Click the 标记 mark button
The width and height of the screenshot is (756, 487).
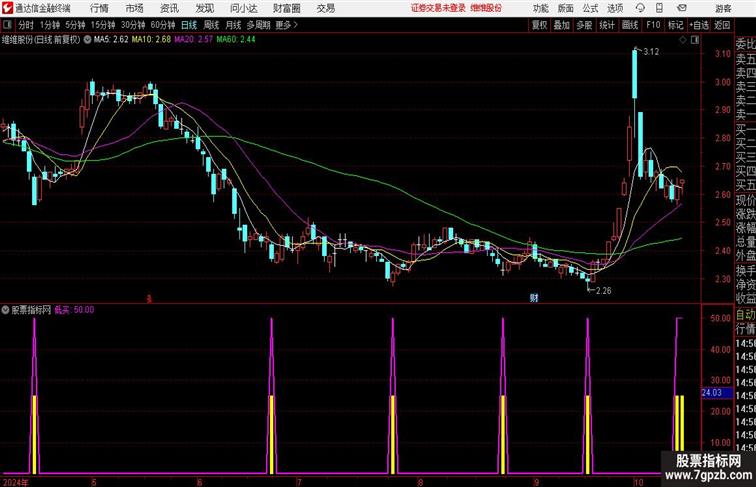click(675, 25)
